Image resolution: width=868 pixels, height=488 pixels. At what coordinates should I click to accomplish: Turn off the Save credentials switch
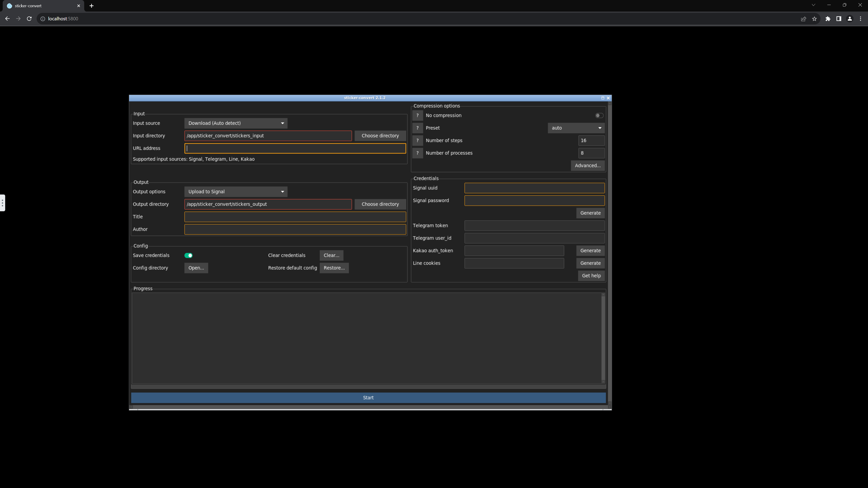point(188,255)
